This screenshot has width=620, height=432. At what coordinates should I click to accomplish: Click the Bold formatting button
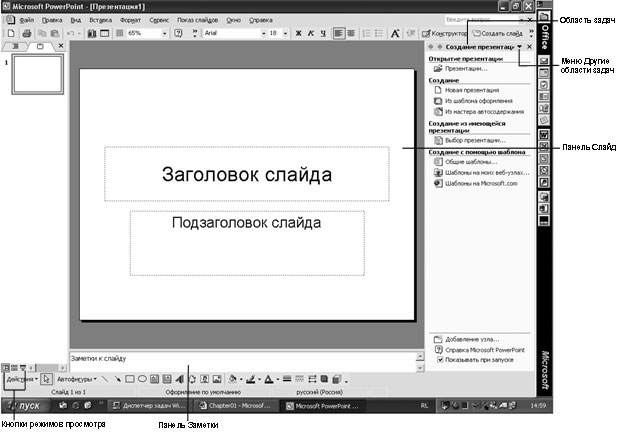pyautogui.click(x=299, y=33)
